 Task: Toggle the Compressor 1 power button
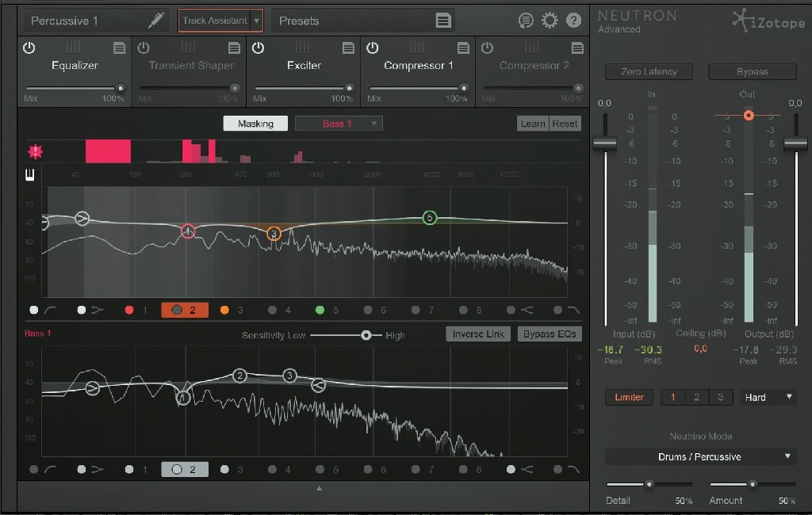tap(373, 48)
